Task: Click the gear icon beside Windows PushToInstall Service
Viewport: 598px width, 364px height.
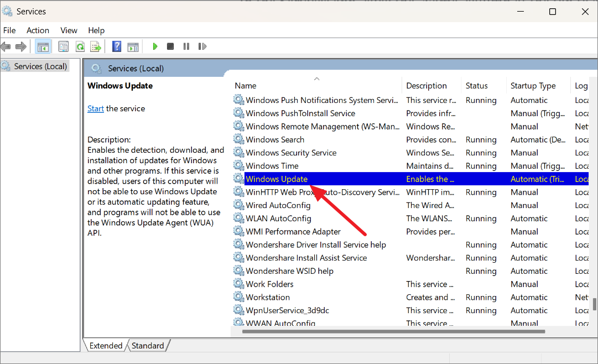Action: coord(239,113)
